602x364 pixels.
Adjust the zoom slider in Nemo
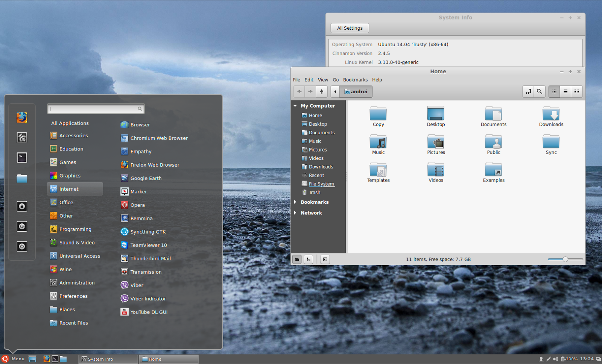(x=565, y=259)
